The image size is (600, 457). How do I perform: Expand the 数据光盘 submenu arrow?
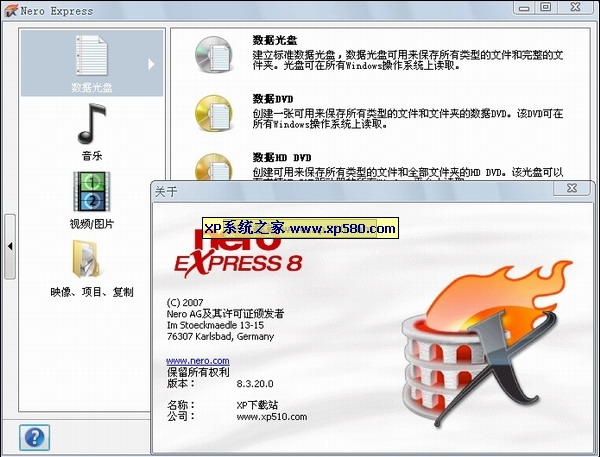coord(152,64)
